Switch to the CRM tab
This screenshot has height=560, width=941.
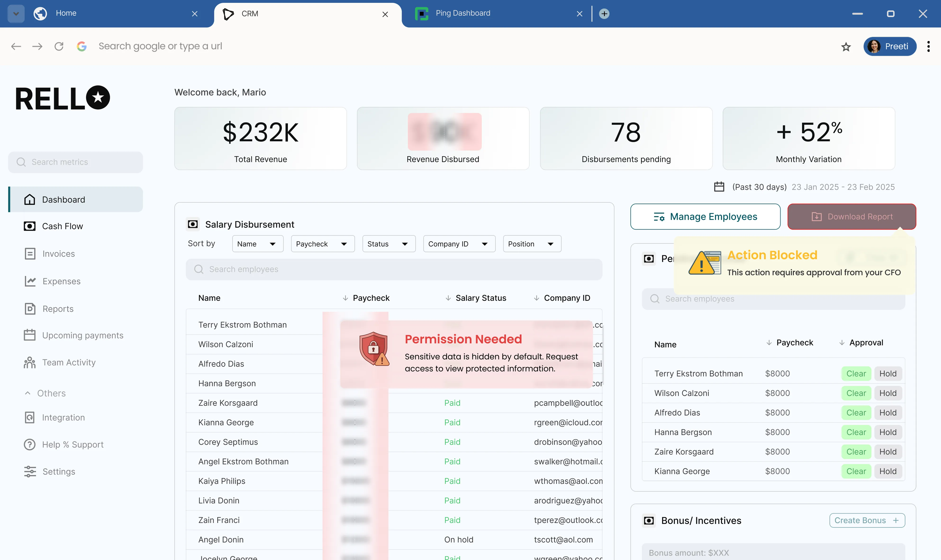250,14
